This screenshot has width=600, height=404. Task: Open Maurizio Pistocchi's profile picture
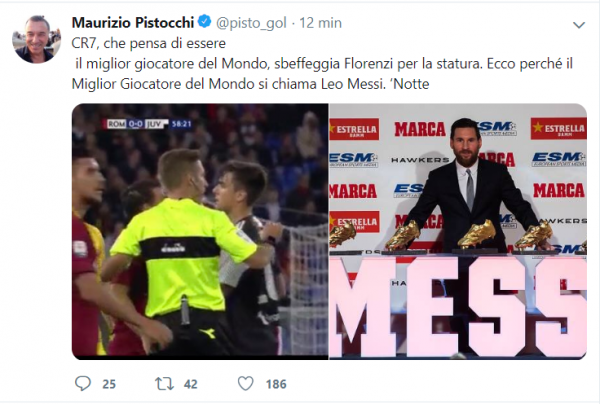37,40
